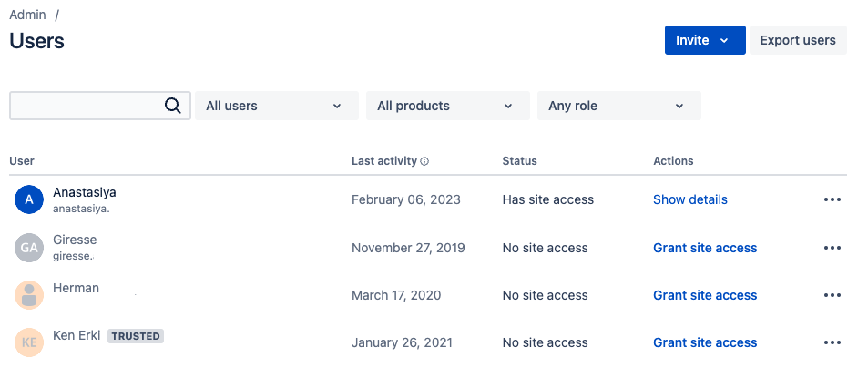Expand the All users filter dropdown
868x368 pixels.
(x=277, y=106)
